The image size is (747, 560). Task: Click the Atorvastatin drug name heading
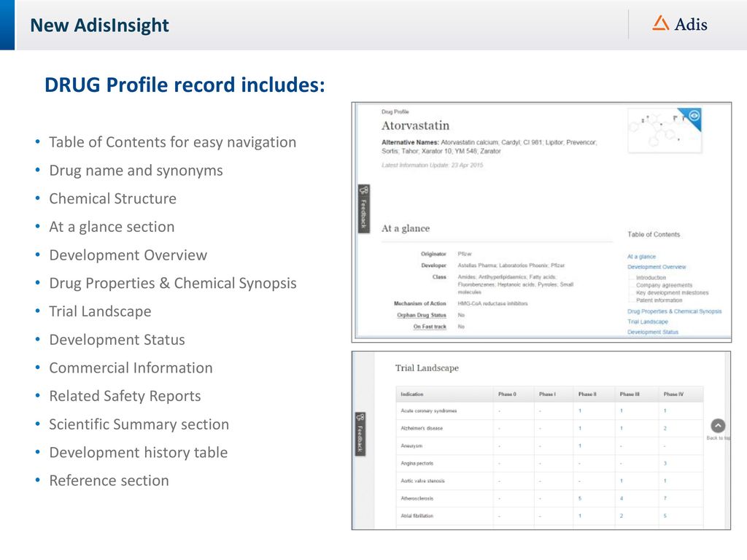(415, 125)
